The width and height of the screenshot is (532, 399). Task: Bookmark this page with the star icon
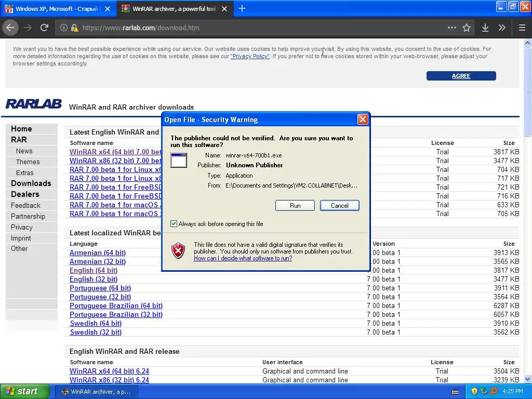coord(467,28)
